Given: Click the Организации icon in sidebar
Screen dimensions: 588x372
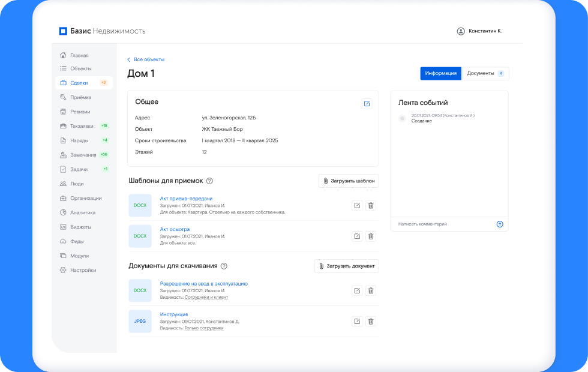Looking at the screenshot, I should click(63, 198).
